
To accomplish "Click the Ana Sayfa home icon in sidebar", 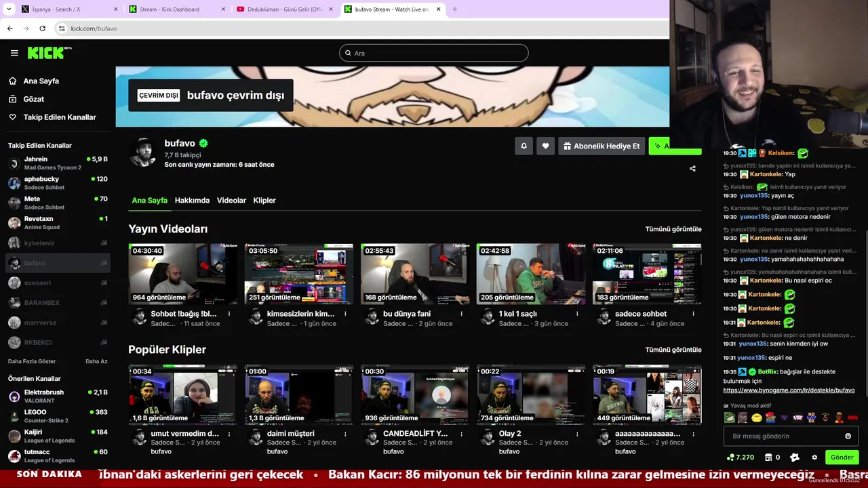I will pyautogui.click(x=13, y=81).
